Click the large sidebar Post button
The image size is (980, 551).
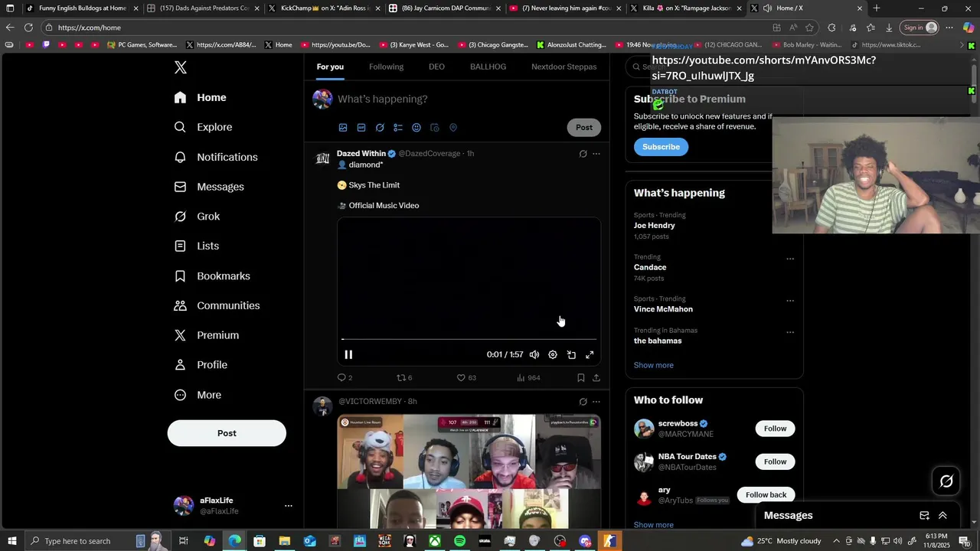click(227, 433)
